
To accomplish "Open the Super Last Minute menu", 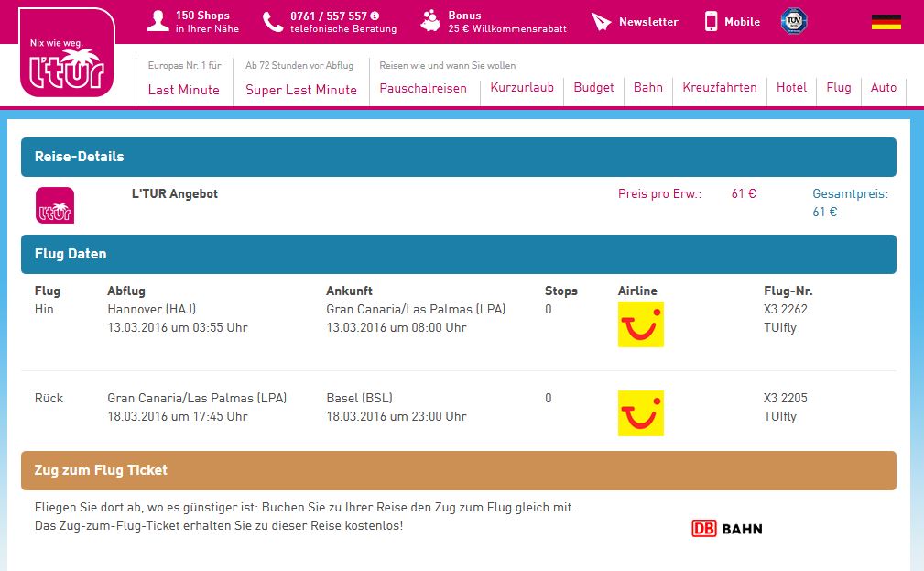I will click(301, 90).
